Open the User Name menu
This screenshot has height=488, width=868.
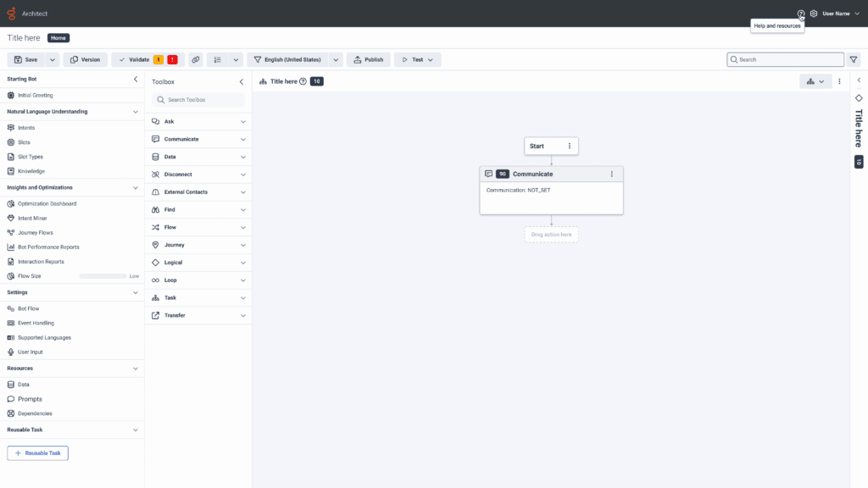pos(837,14)
